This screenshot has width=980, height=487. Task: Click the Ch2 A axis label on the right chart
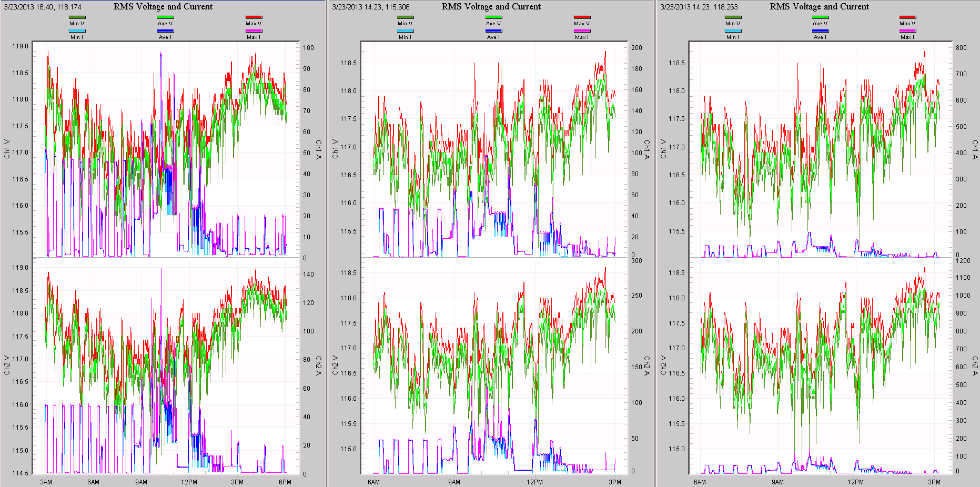974,367
